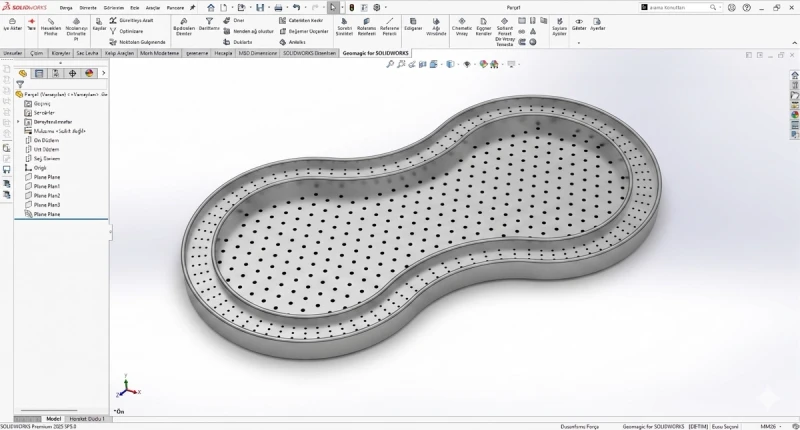The image size is (800, 430).
Task: Open the DimXpert crosshair tab icon
Action: (72, 73)
